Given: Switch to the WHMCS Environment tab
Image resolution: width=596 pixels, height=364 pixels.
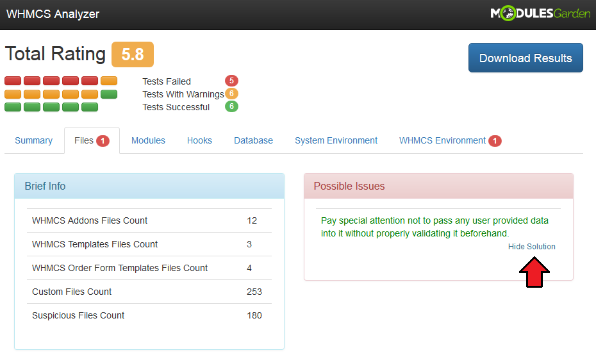Looking at the screenshot, I should 450,140.
